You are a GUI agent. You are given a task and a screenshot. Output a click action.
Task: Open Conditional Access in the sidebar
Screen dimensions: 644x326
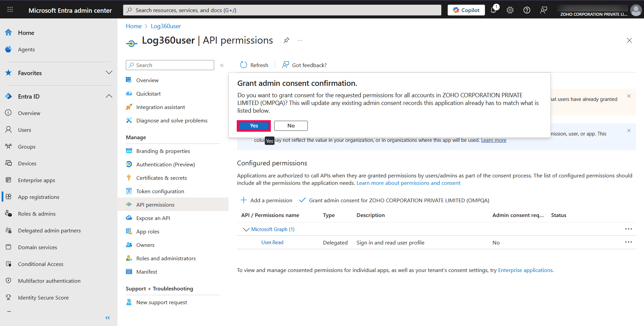[x=41, y=264]
